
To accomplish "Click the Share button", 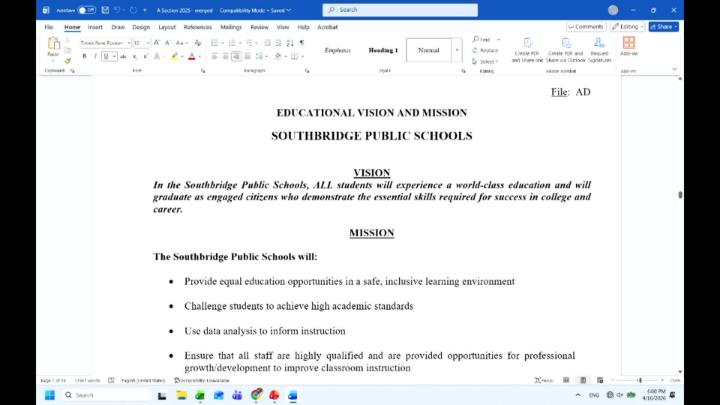I will (664, 27).
